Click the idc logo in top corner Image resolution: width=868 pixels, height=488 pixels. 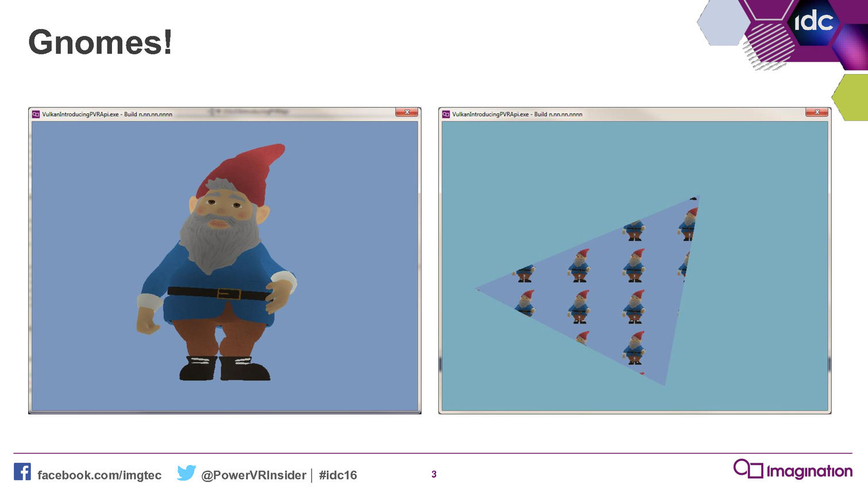(813, 22)
